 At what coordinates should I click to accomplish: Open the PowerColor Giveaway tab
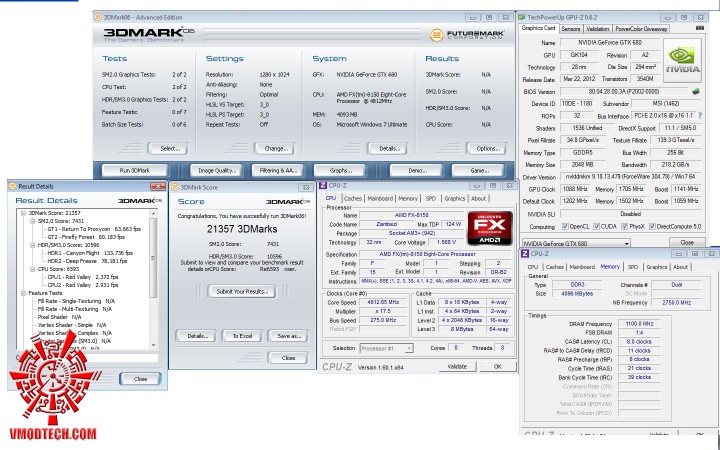coord(641,29)
